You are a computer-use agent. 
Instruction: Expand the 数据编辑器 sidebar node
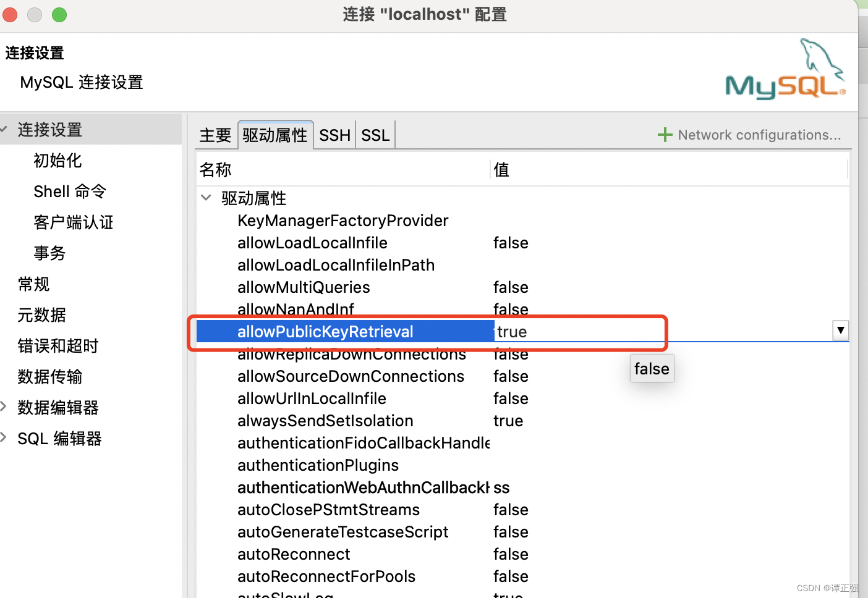pos(4,406)
